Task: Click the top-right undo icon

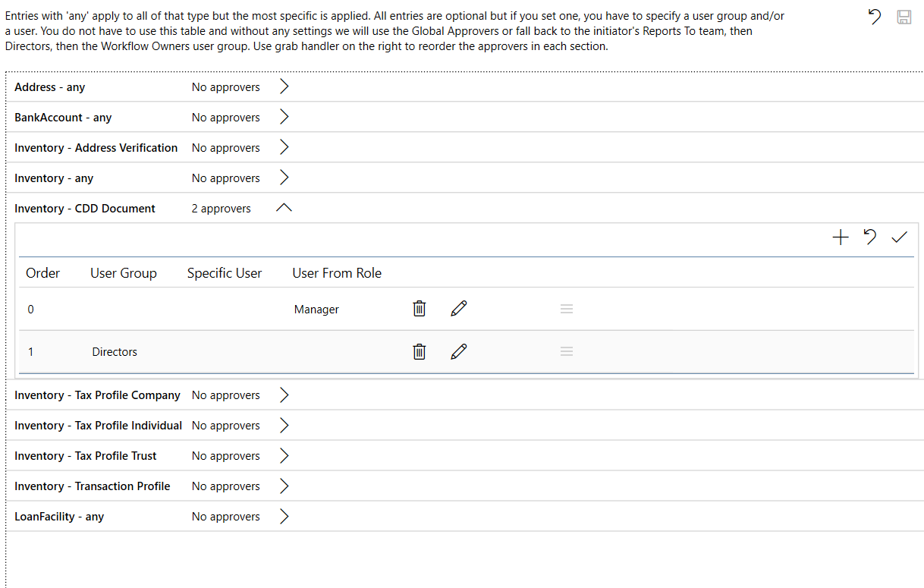Action: tap(875, 17)
